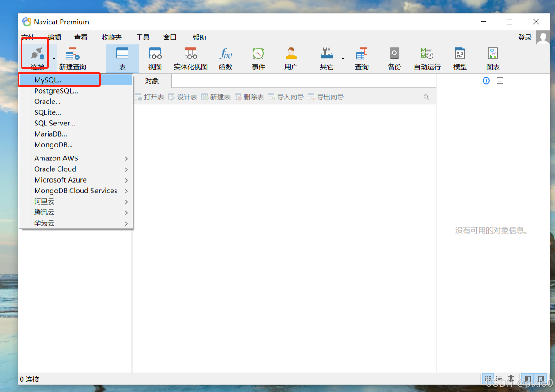Switch to the 对象 tab
Screen dimensions: 555x392
pyautogui.click(x=152, y=81)
